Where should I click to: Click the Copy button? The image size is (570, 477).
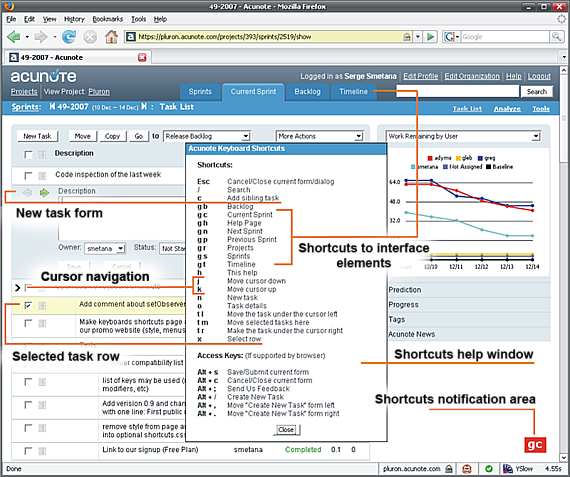click(112, 136)
